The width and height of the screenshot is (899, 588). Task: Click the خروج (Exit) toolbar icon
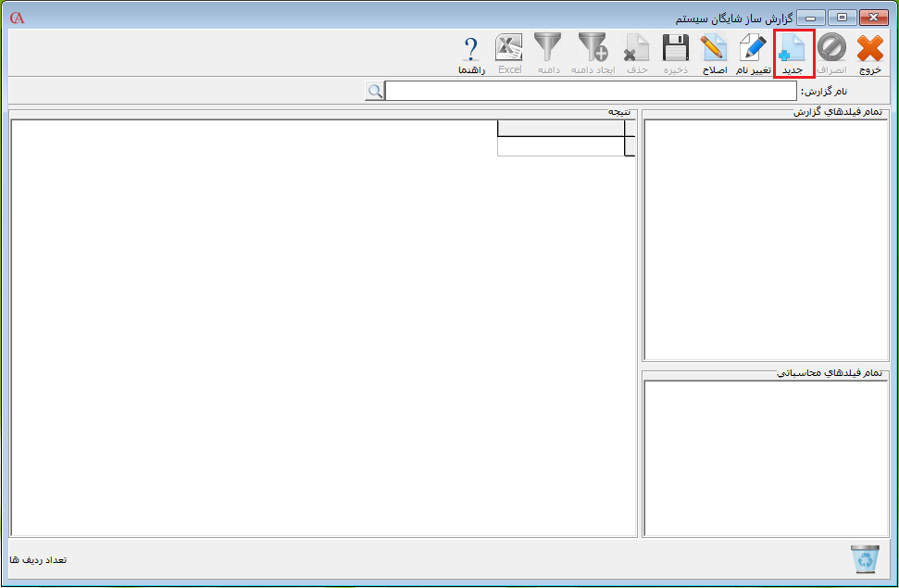point(869,54)
